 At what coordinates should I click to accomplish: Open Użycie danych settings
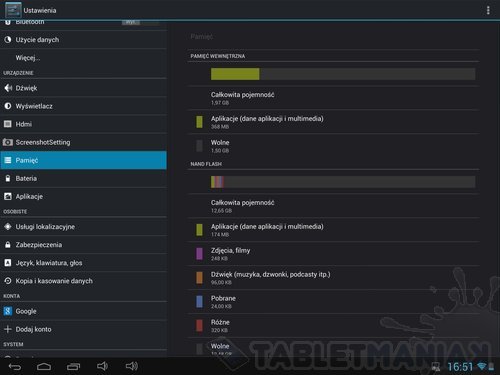point(83,40)
